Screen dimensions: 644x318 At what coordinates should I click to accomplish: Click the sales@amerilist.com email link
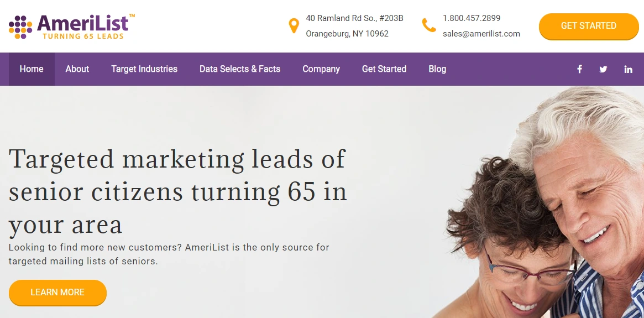point(481,34)
